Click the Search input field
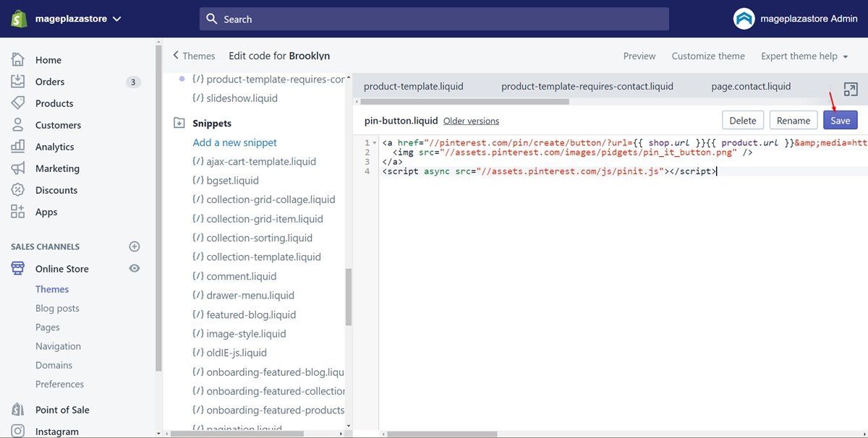The height and width of the screenshot is (438, 868). [434, 19]
